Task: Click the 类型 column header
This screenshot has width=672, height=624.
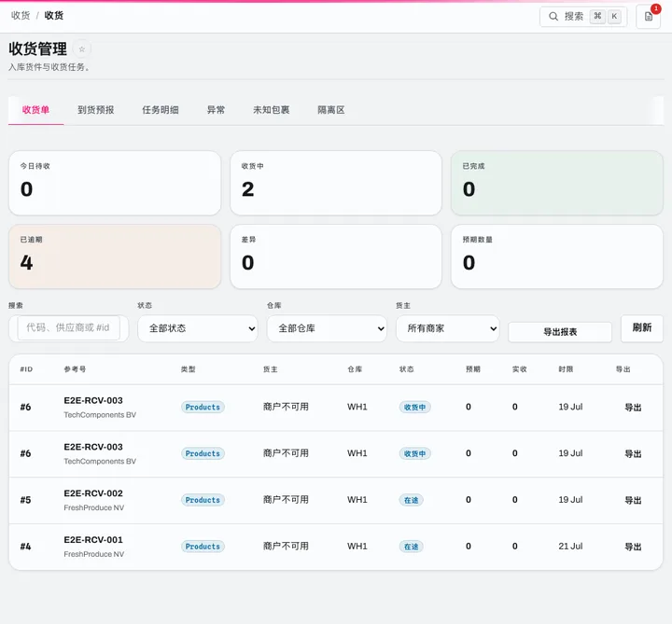Action: click(189, 369)
